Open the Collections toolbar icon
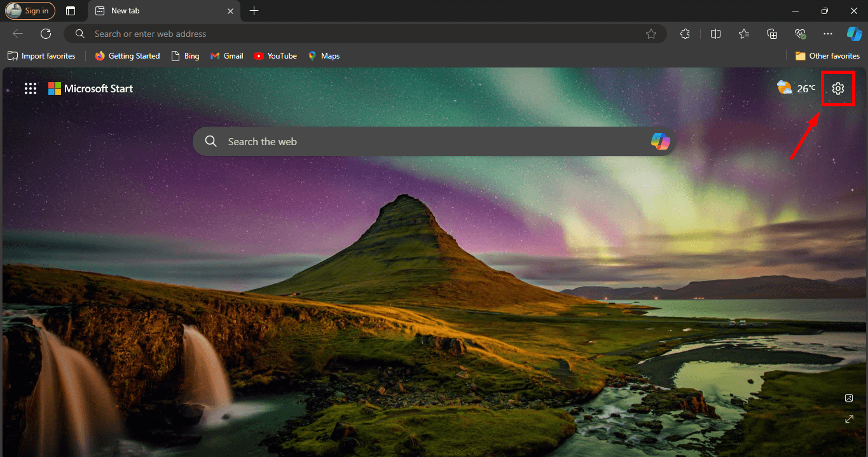 point(772,34)
